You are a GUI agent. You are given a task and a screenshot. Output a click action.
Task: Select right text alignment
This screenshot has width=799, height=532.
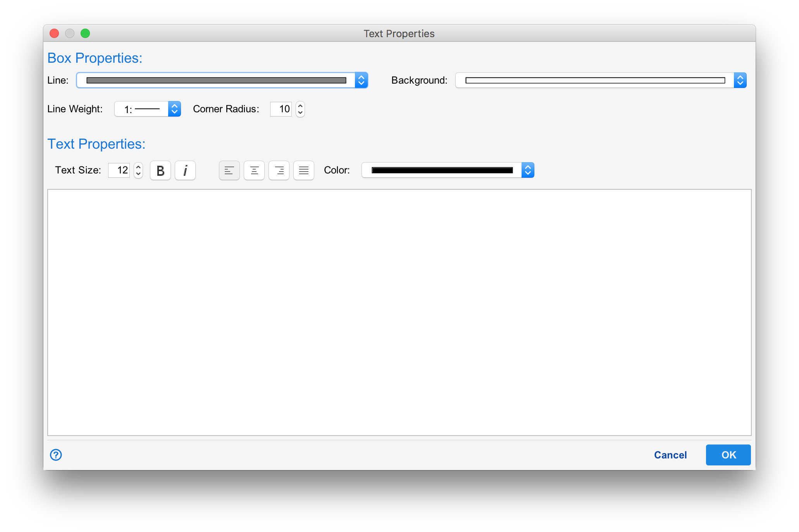coord(279,170)
